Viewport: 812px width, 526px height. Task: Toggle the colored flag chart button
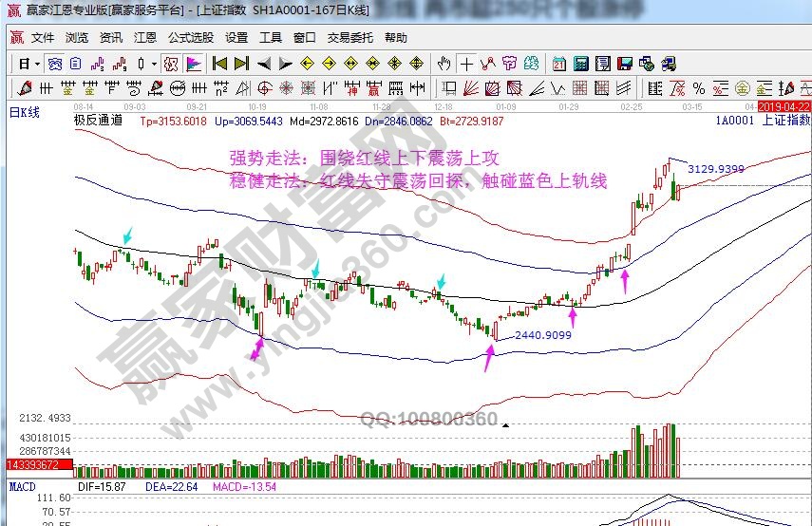(x=193, y=65)
